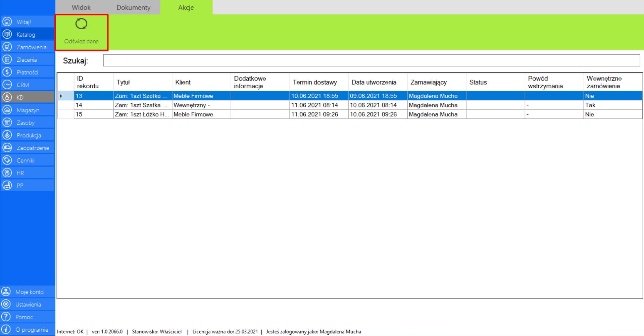The width and height of the screenshot is (644, 336).
Task: Click the Odśwież dane refresh icon
Action: point(81,24)
